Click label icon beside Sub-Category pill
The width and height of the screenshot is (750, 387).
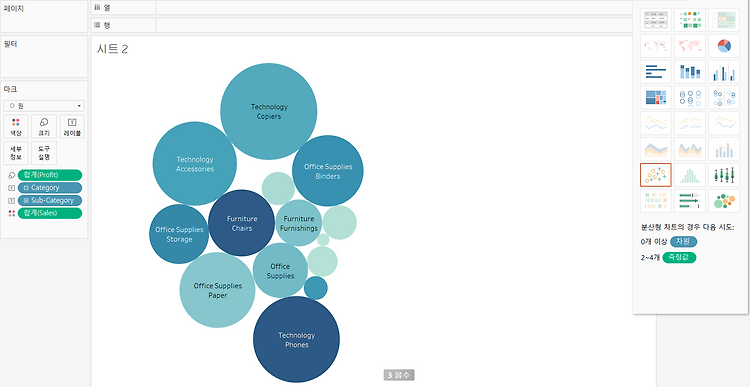(12, 200)
